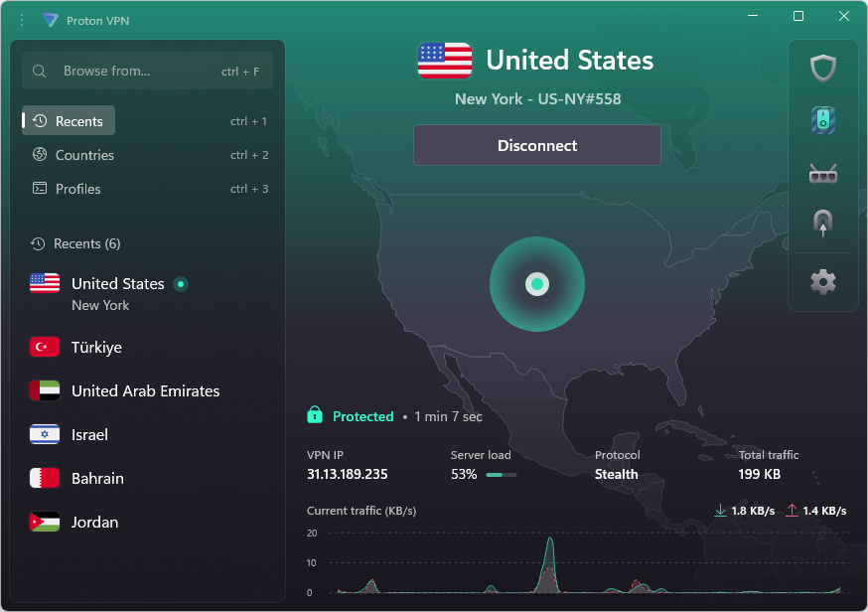Close the Proton VPN window
The height and width of the screenshot is (612, 868).
(x=843, y=16)
